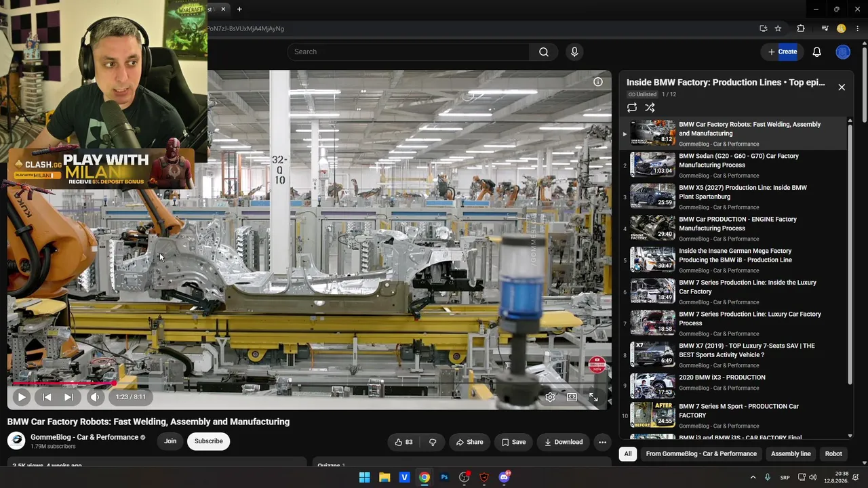Open Photoshop from the taskbar

click(x=444, y=477)
